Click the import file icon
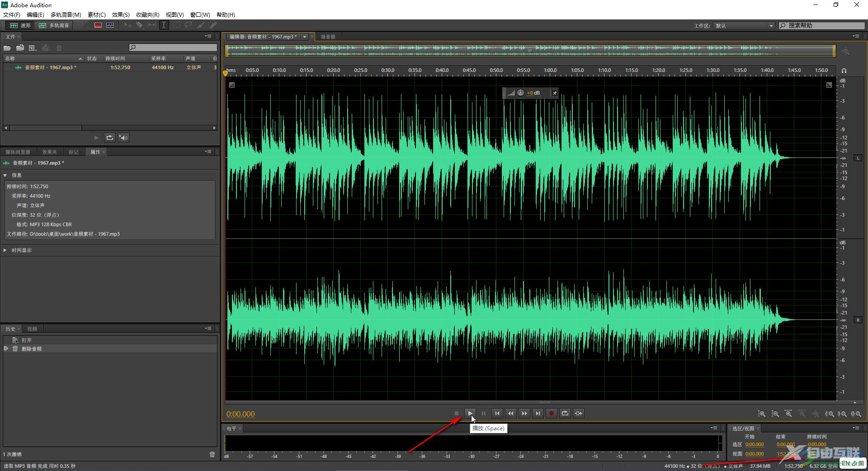 (x=20, y=48)
